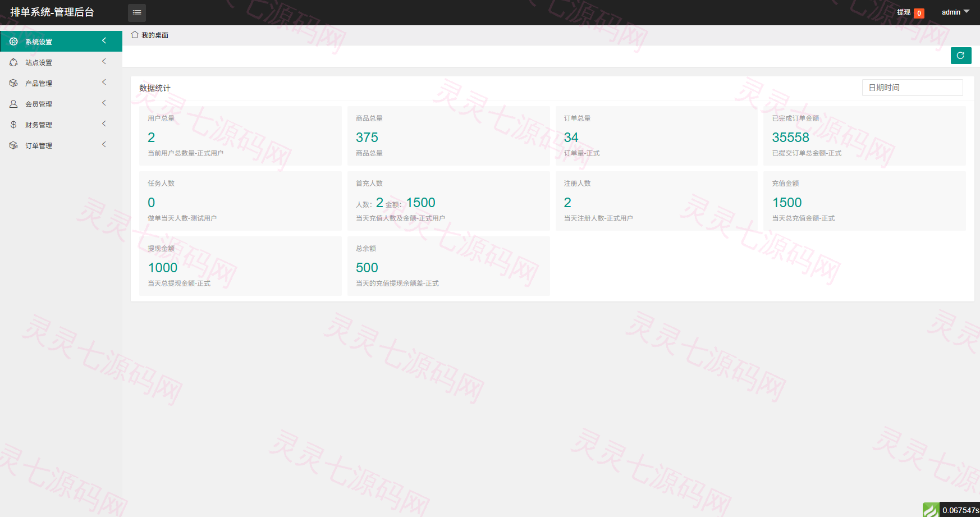Click the 提现金额 value 1000
The width and height of the screenshot is (980, 517).
pos(163,268)
